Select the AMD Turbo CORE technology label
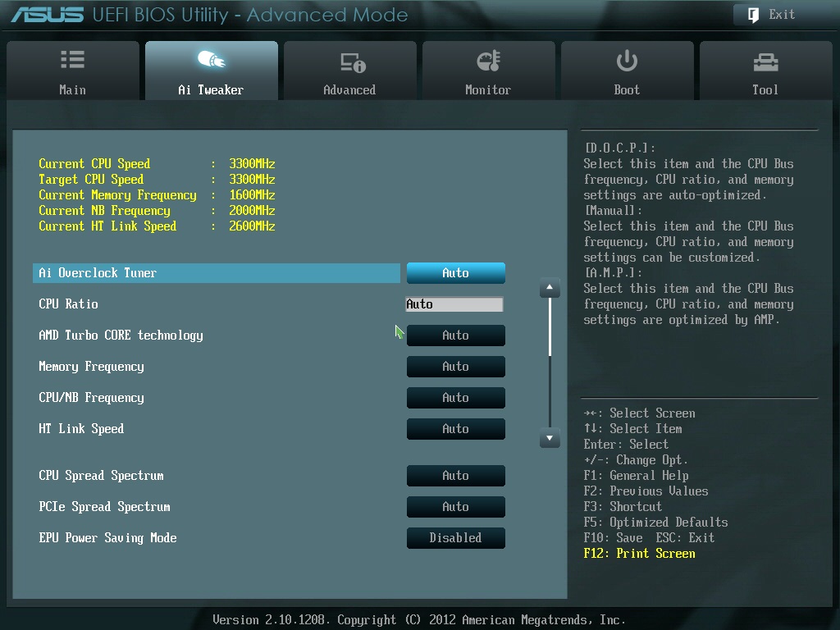Viewport: 840px width, 630px height. [121, 336]
